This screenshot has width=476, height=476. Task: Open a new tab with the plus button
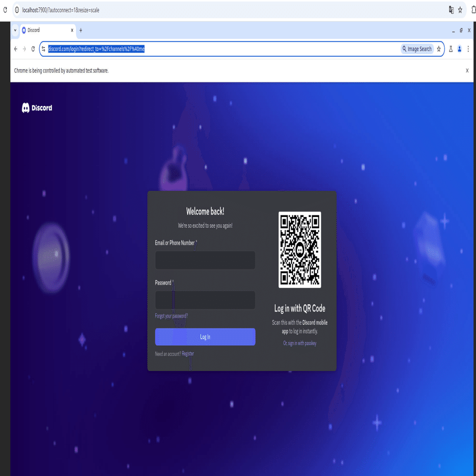[80, 30]
